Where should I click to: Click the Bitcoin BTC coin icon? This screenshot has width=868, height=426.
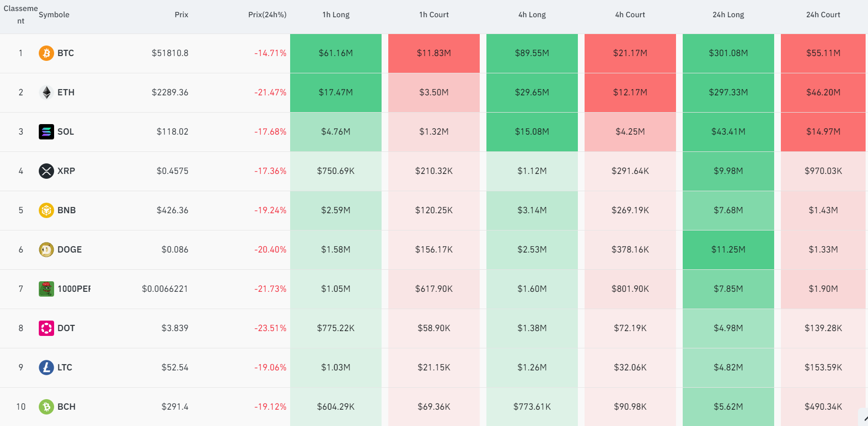pos(46,53)
